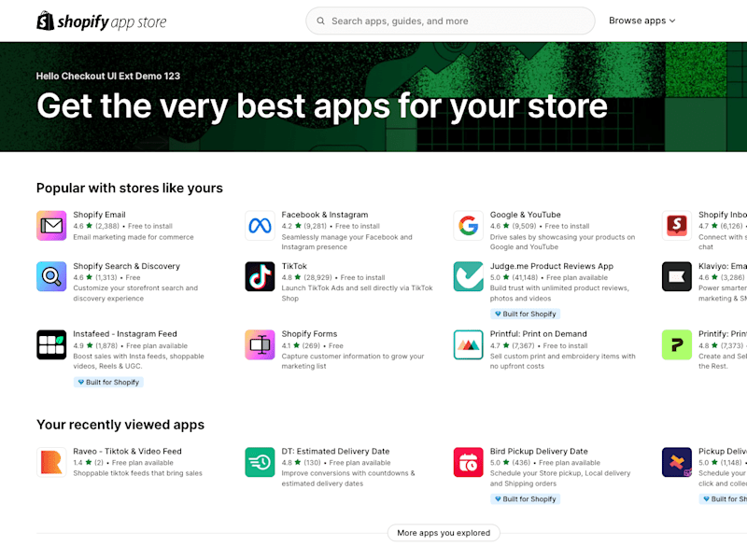This screenshot has height=560, width=747.
Task: Open the Facebook & Instagram title link
Action: point(324,215)
